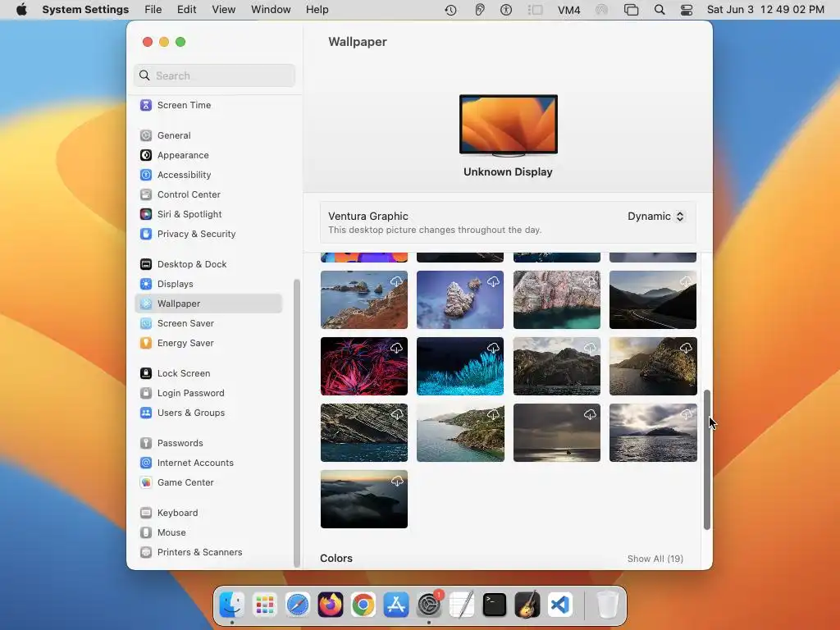This screenshot has height=630, width=840.
Task: Open Mouse settings icon
Action: 146,532
